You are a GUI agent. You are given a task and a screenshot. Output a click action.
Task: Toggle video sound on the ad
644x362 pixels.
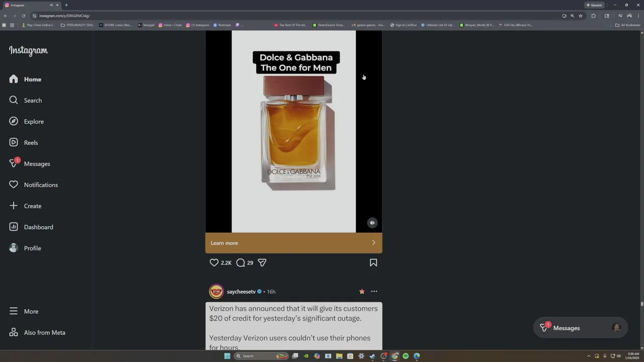coord(372,223)
